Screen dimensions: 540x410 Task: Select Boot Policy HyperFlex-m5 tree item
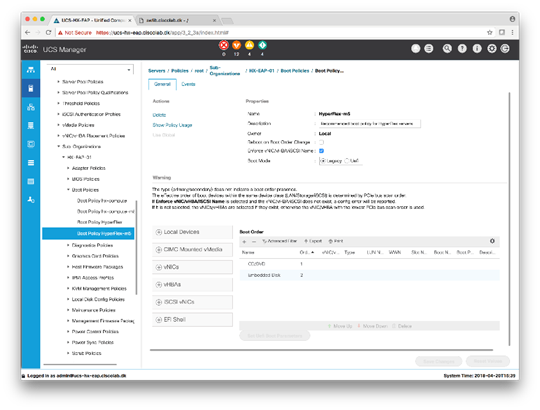[x=88, y=233]
